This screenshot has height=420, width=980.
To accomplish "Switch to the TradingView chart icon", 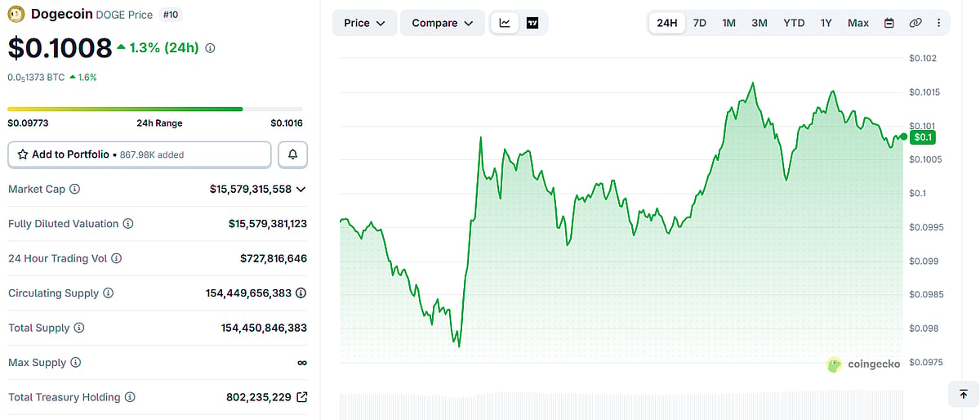I will (532, 23).
